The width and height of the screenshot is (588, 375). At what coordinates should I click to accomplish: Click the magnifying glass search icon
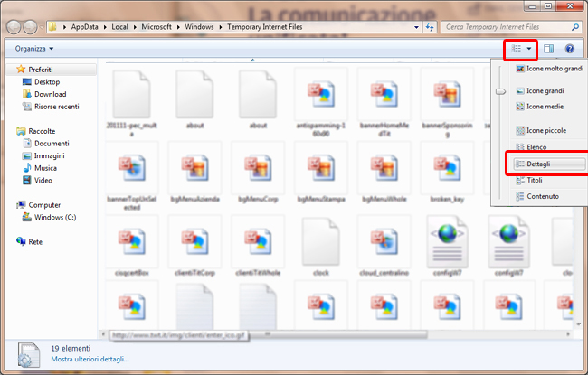(575, 27)
